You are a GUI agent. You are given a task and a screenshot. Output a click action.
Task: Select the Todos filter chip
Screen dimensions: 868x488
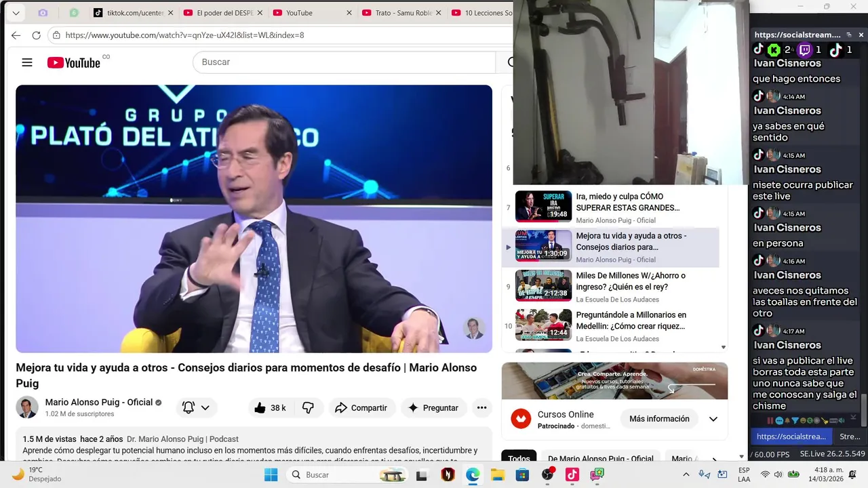tap(519, 459)
